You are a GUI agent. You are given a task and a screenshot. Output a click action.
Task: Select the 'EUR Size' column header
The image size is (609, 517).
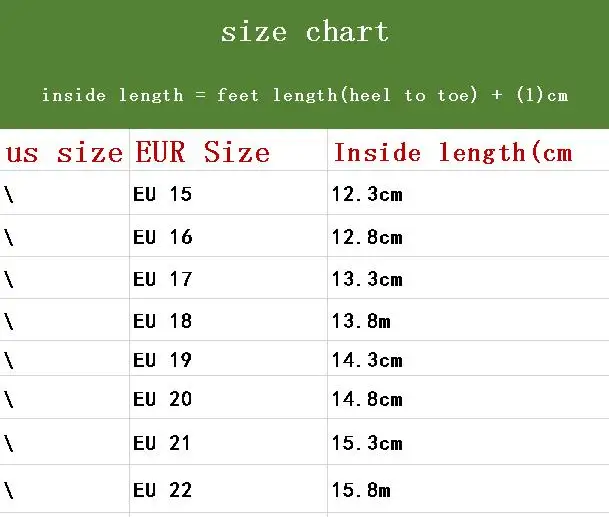pos(202,152)
